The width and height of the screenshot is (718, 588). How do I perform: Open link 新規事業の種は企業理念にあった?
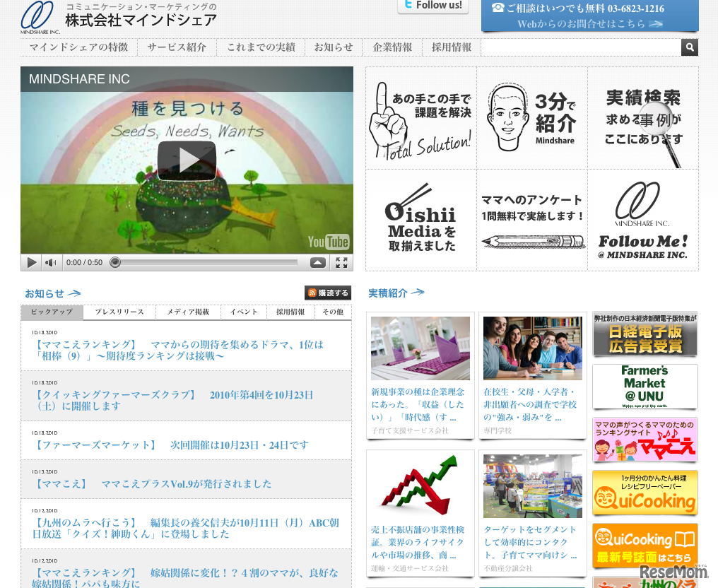418,405
